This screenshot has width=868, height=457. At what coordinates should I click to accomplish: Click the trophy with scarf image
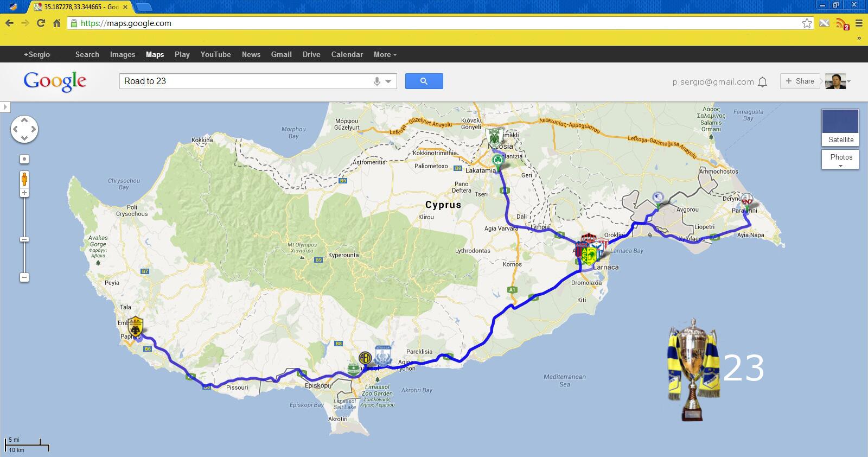click(693, 369)
